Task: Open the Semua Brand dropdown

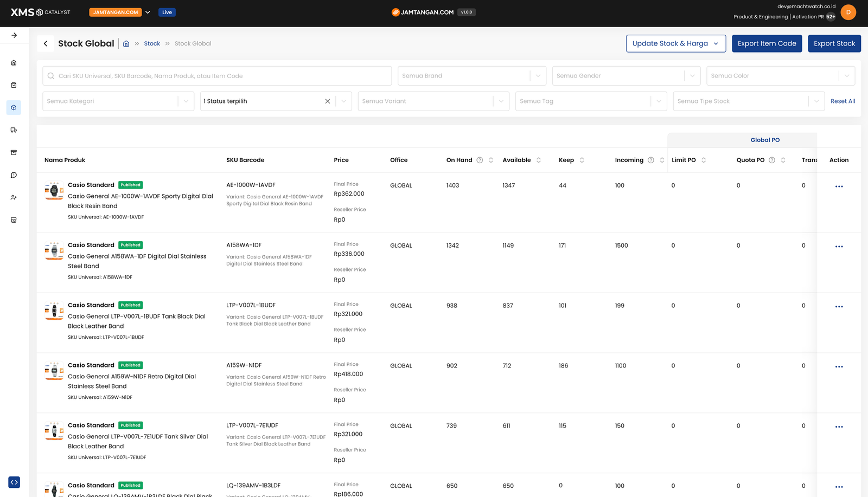Action: 473,76
